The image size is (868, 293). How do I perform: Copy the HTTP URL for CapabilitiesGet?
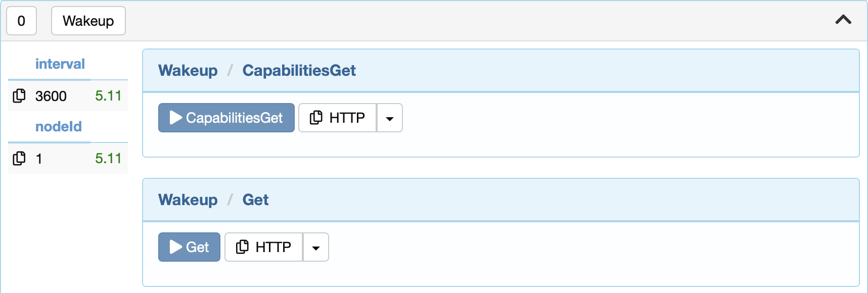[338, 118]
